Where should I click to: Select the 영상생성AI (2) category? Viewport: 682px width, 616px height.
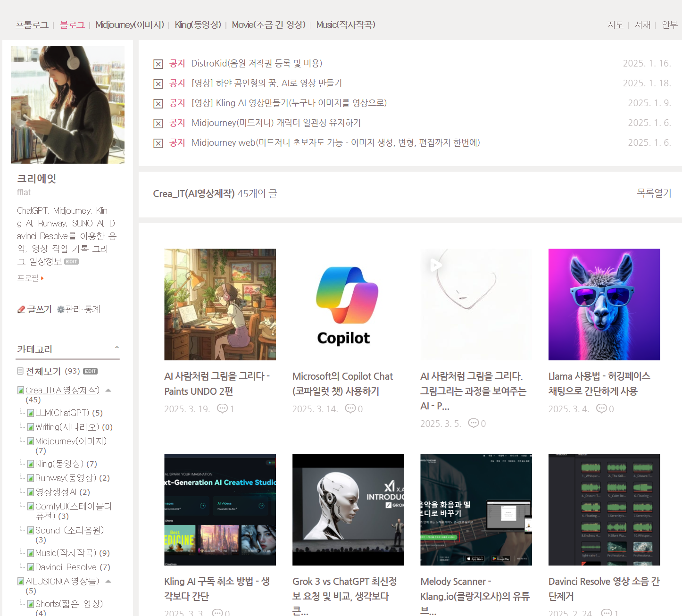(x=63, y=492)
